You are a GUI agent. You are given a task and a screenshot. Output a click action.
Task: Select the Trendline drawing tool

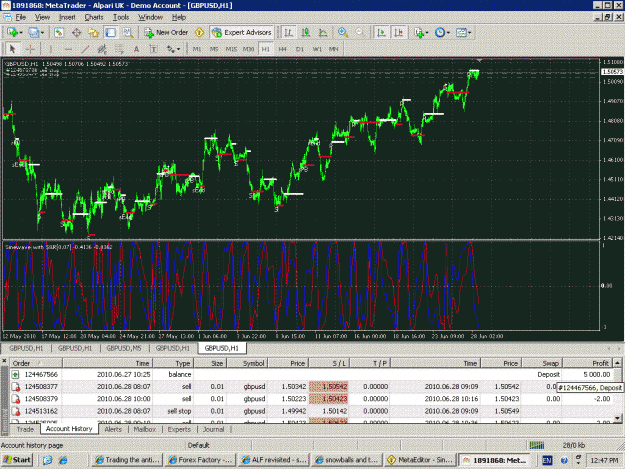(x=85, y=49)
